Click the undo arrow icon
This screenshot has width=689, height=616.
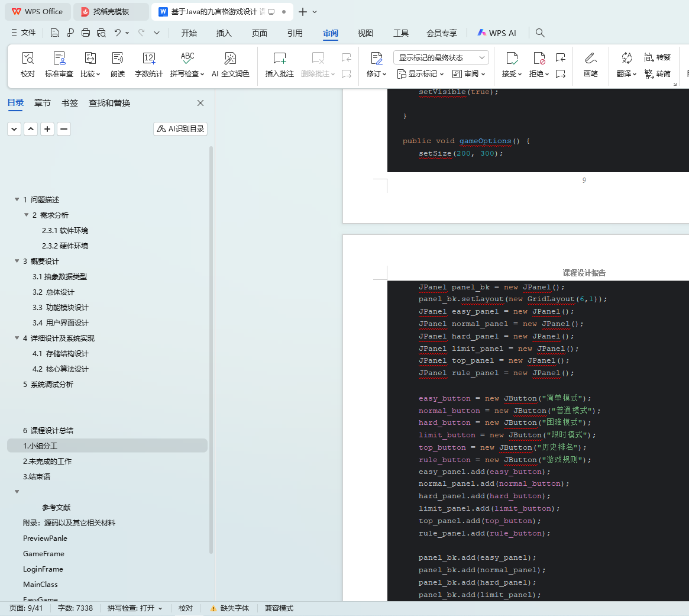click(x=117, y=33)
